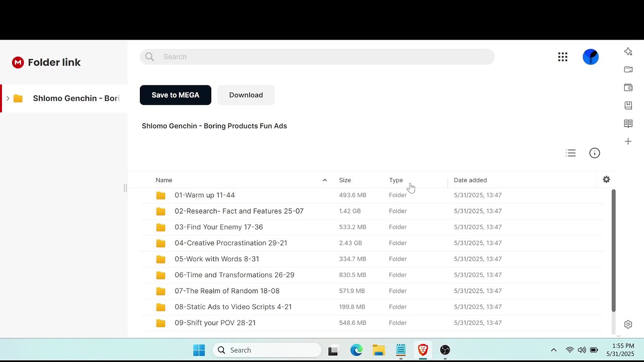Image resolution: width=644 pixels, height=362 pixels.
Task: Click breadcrumb Shlomo Genchin - Boring Products Fun Ads
Action: 214,126
